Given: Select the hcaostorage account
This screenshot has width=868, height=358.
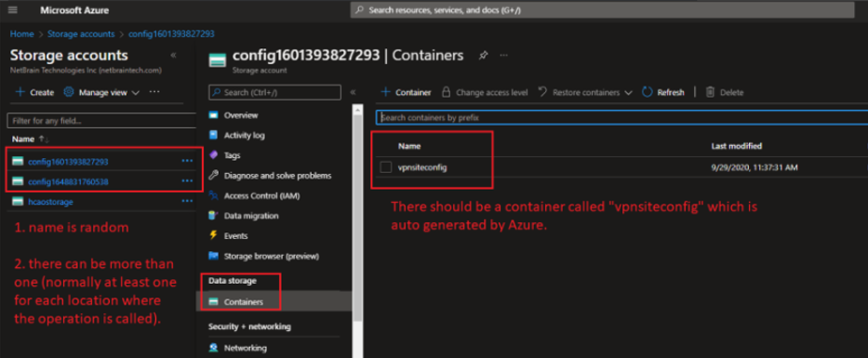Looking at the screenshot, I should [50, 202].
